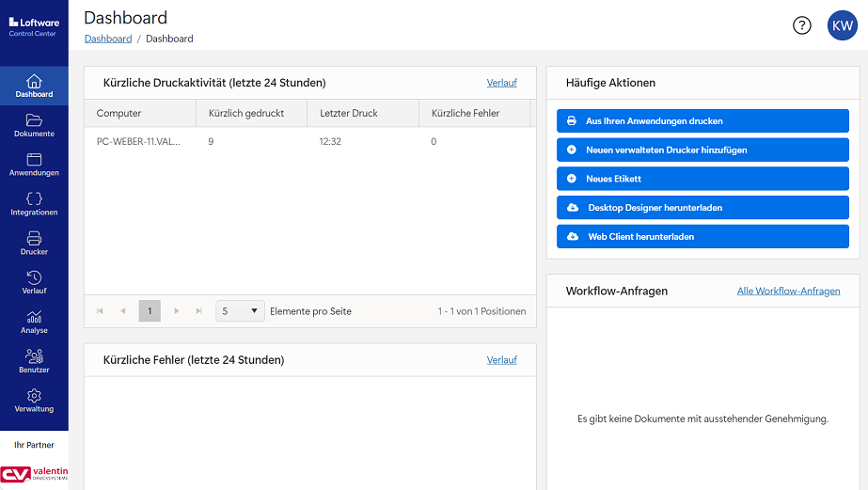The width and height of the screenshot is (868, 490).
Task: Expand the items per page dropdown
Action: 240,311
